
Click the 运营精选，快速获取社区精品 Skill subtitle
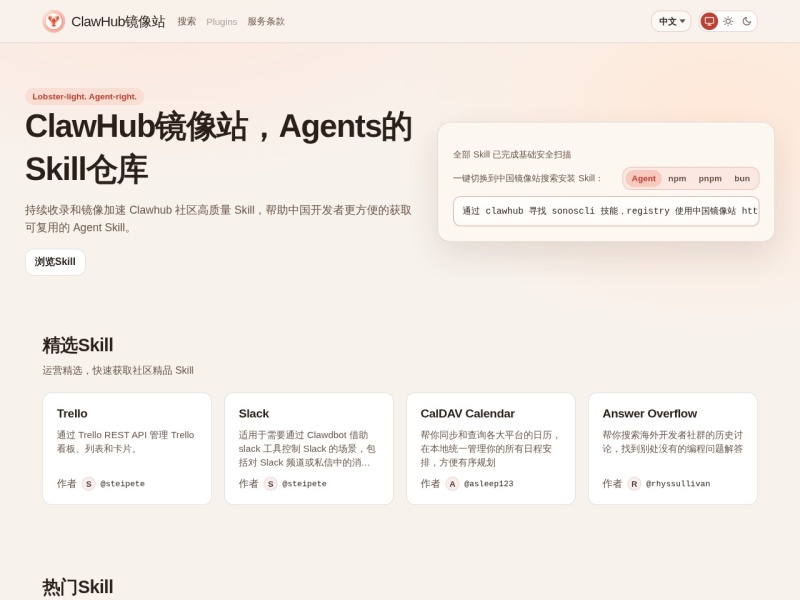point(118,370)
